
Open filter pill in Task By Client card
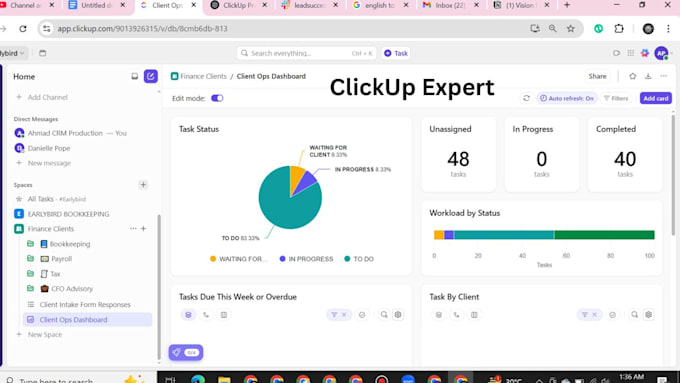tap(589, 315)
